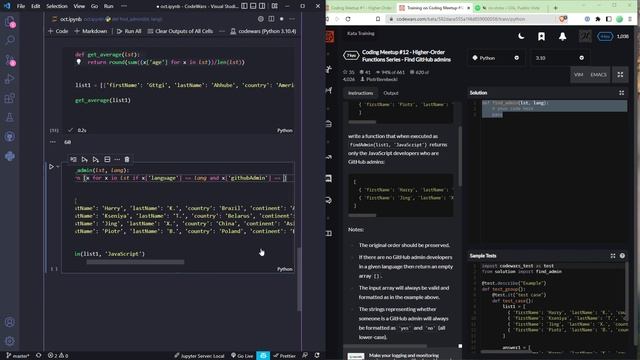This screenshot has height=360, width=640.
Task: Open browser extensions puzzle icon
Action: (x=598, y=19)
